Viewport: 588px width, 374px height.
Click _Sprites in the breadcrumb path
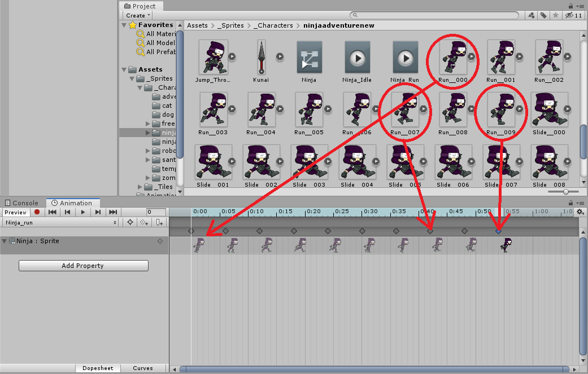coord(230,25)
